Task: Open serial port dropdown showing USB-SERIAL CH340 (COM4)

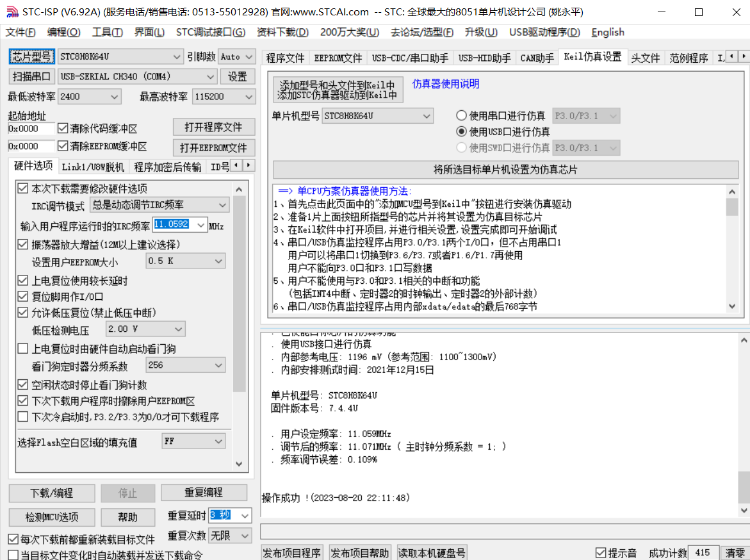Action: point(137,76)
